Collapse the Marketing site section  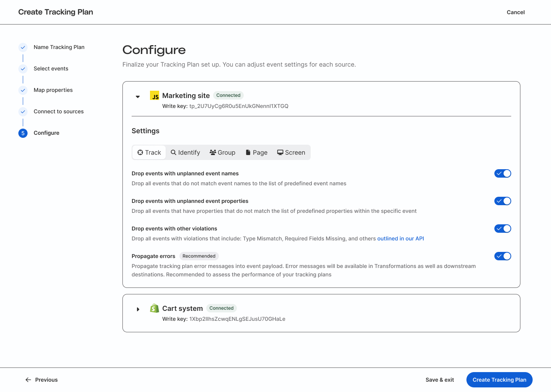point(138,96)
